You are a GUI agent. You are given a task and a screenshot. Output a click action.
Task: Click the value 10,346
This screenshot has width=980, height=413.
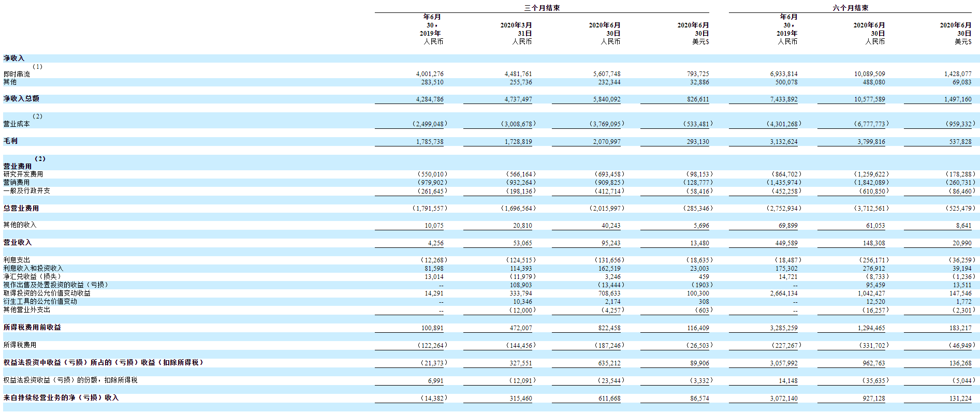522,301
